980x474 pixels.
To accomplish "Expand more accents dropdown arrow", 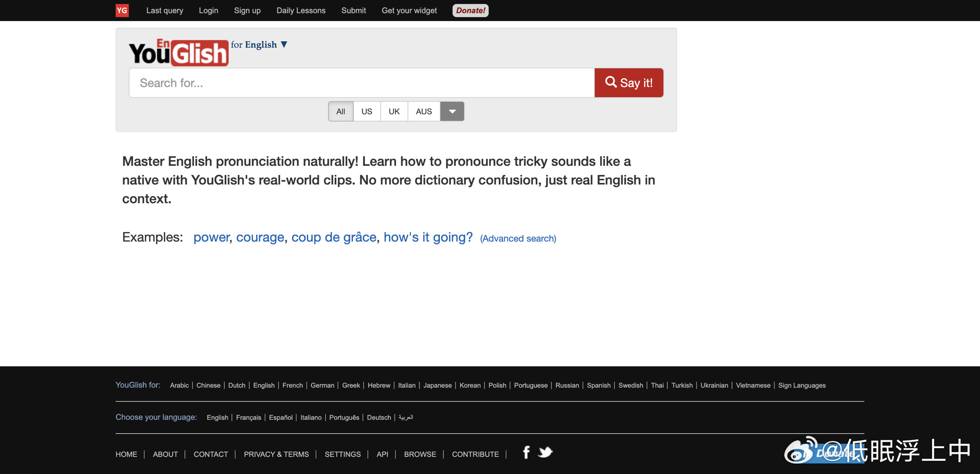I will 452,111.
